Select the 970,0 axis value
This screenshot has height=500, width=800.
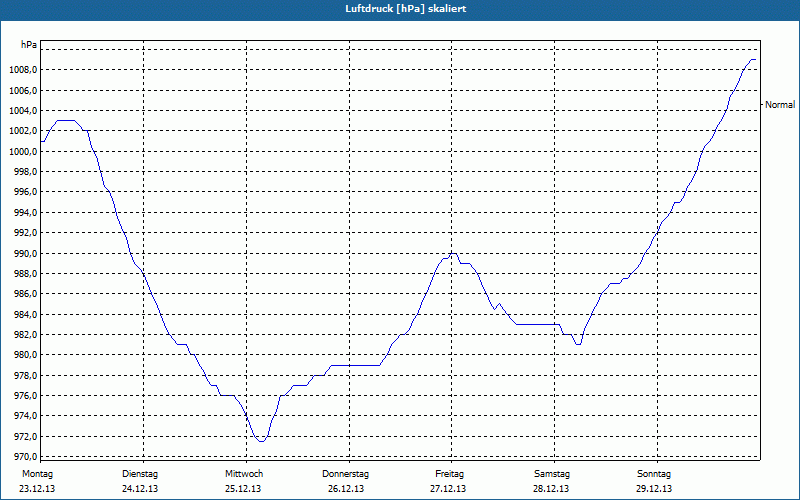[25, 457]
